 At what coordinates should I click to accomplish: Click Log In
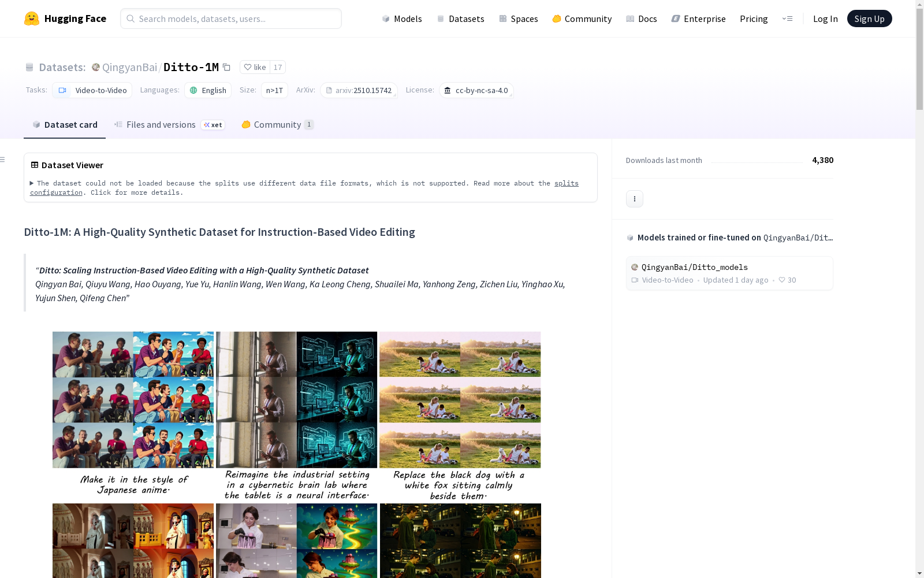tap(825, 18)
